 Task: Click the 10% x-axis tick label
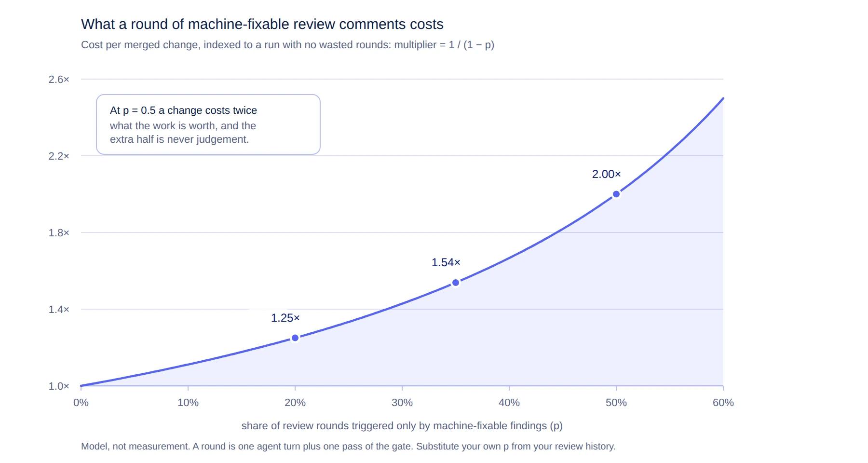click(x=188, y=403)
